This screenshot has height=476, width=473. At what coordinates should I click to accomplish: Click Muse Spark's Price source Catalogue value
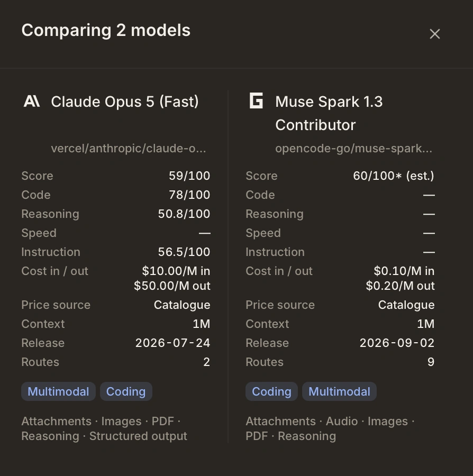tap(406, 305)
